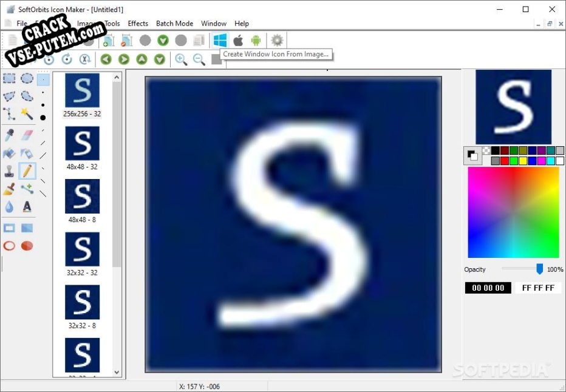
Task: Open the Window menu
Action: [214, 24]
